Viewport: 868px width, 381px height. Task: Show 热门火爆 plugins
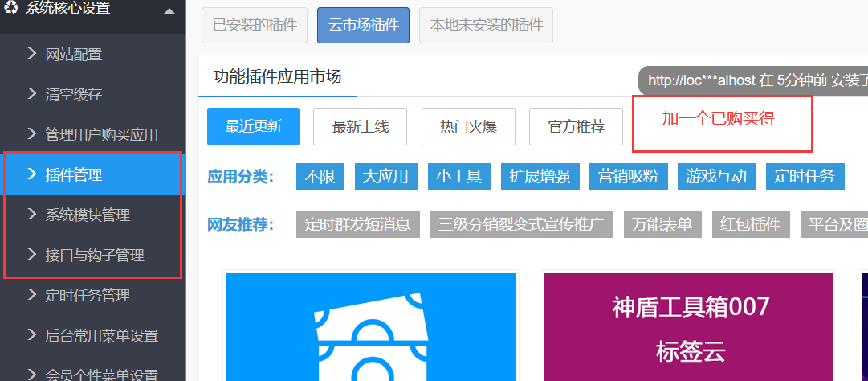click(x=468, y=126)
